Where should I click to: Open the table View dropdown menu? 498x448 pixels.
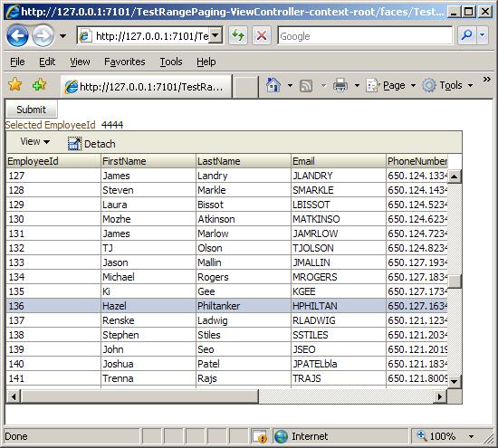[35, 141]
